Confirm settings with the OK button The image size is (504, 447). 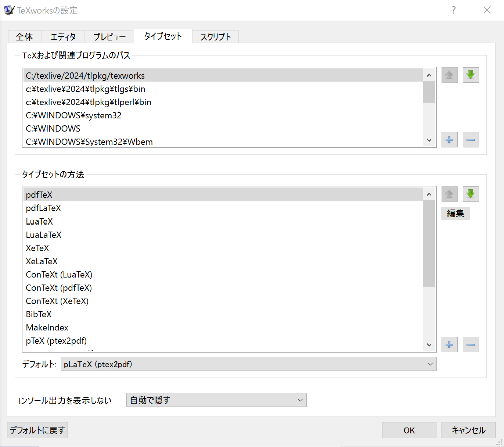pyautogui.click(x=409, y=430)
